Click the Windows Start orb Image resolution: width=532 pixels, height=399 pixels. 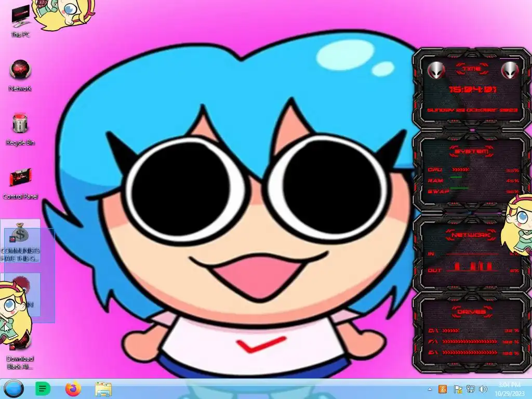[14, 389]
